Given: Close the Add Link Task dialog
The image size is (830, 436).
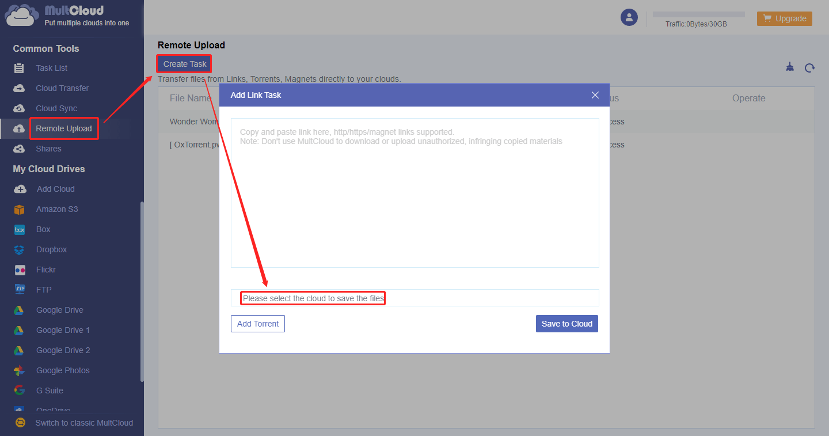Looking at the screenshot, I should tap(595, 95).
